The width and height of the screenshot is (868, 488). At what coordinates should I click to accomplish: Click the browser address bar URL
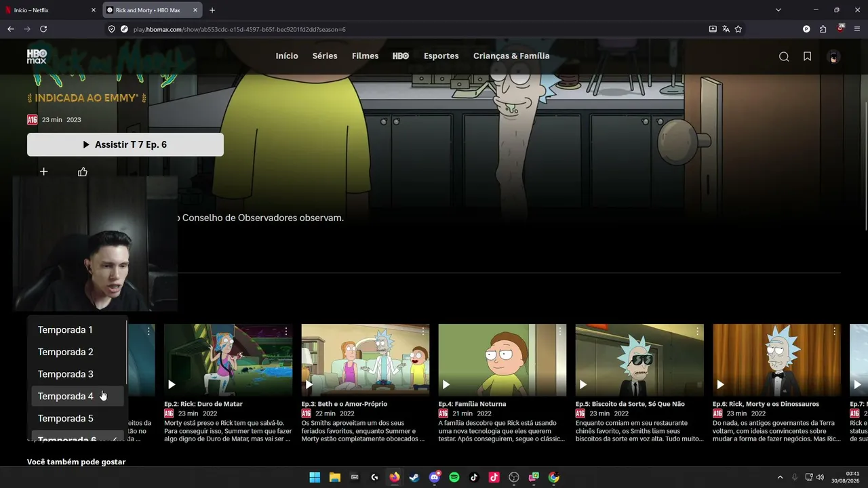pos(239,29)
